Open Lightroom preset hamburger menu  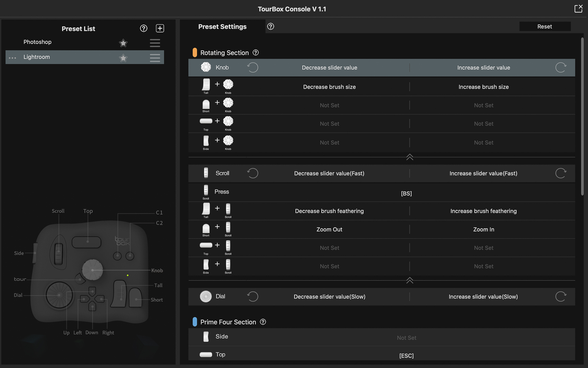155,58
